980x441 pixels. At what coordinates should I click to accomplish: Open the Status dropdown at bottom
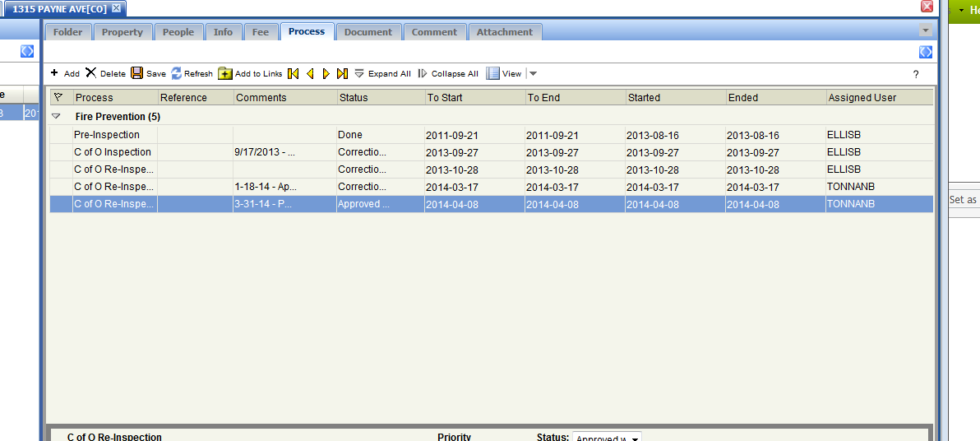click(x=634, y=438)
